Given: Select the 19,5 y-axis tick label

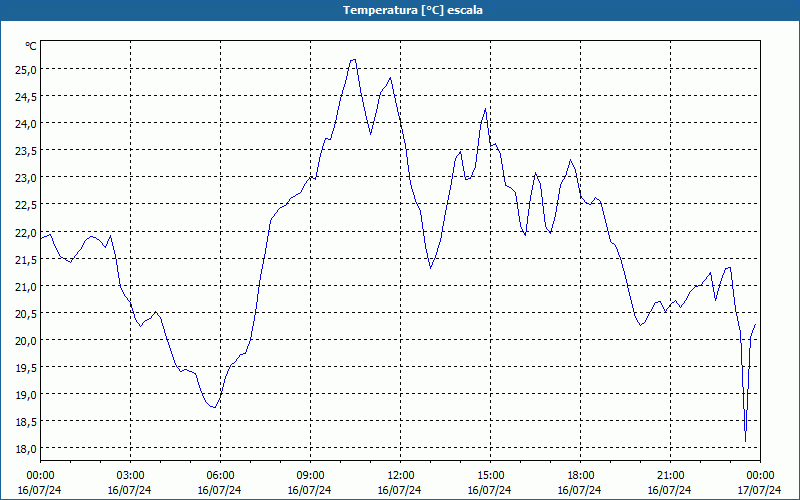Looking at the screenshot, I should tap(26, 367).
